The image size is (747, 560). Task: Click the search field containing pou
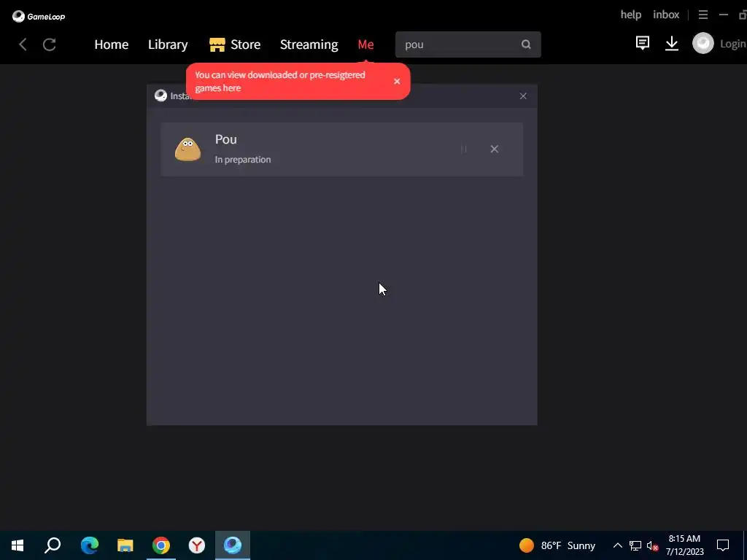468,44
